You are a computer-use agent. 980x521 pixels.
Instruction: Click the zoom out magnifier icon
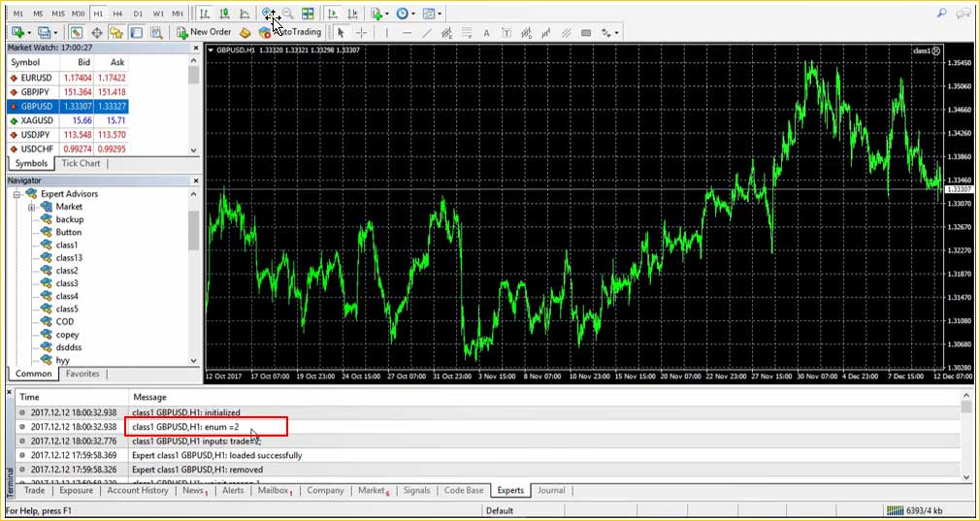(x=287, y=14)
